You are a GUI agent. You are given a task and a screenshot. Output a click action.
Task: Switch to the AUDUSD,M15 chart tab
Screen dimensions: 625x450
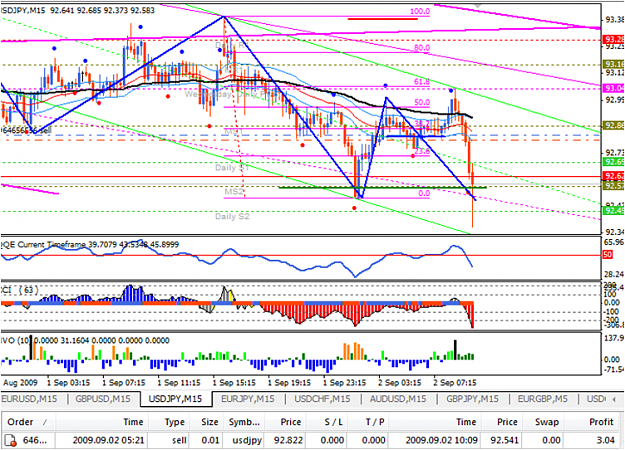coord(398,399)
